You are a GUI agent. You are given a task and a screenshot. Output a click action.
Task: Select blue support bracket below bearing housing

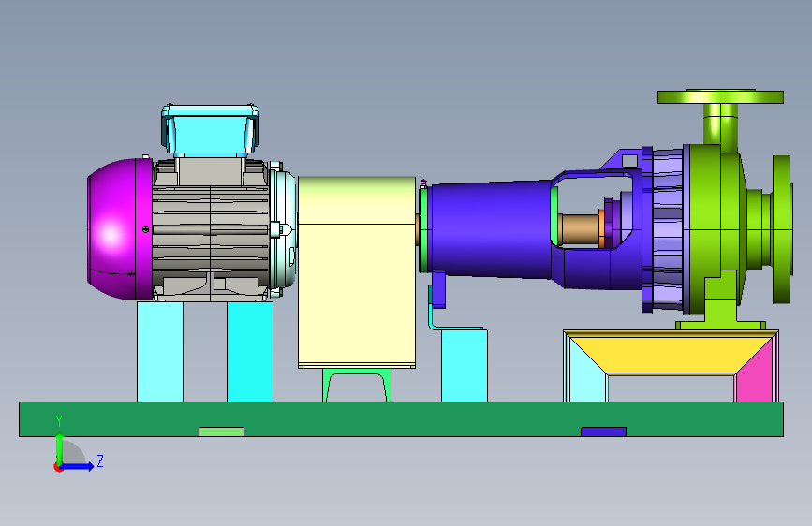point(438,289)
